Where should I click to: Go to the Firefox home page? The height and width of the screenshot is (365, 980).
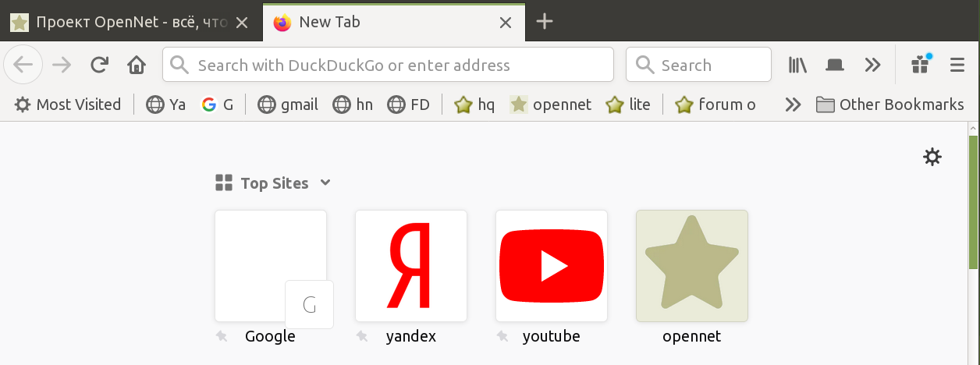pos(137,65)
